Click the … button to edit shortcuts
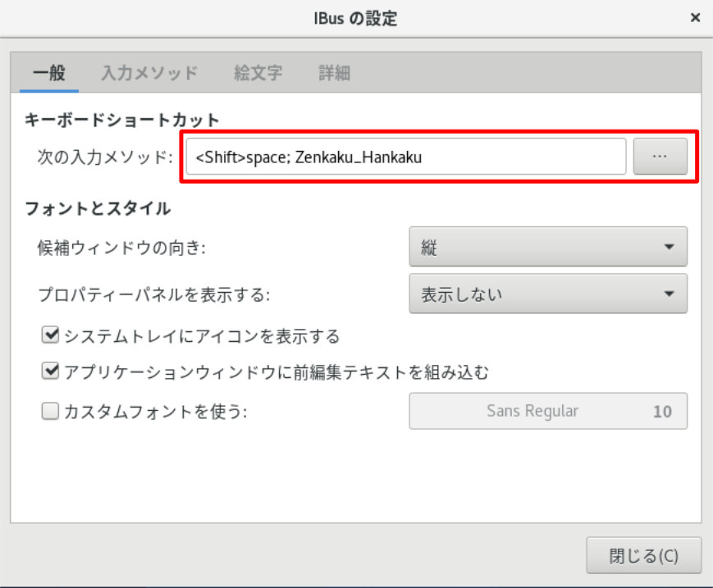 (660, 157)
